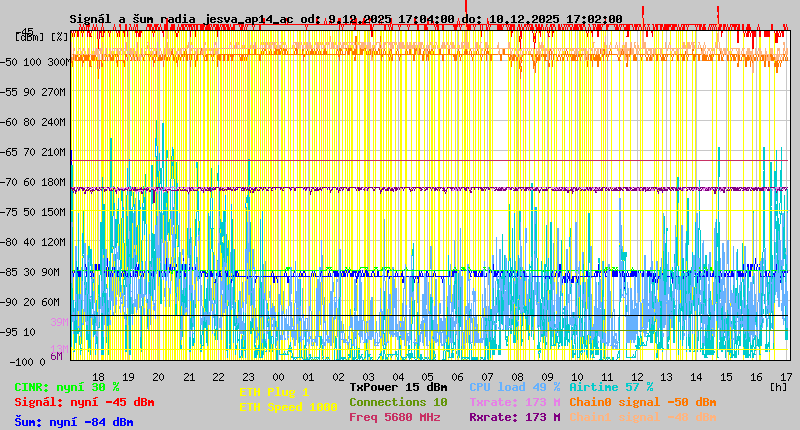800x430 pixels.
Task: Click hour label '02' on time axis
Action: (338, 377)
